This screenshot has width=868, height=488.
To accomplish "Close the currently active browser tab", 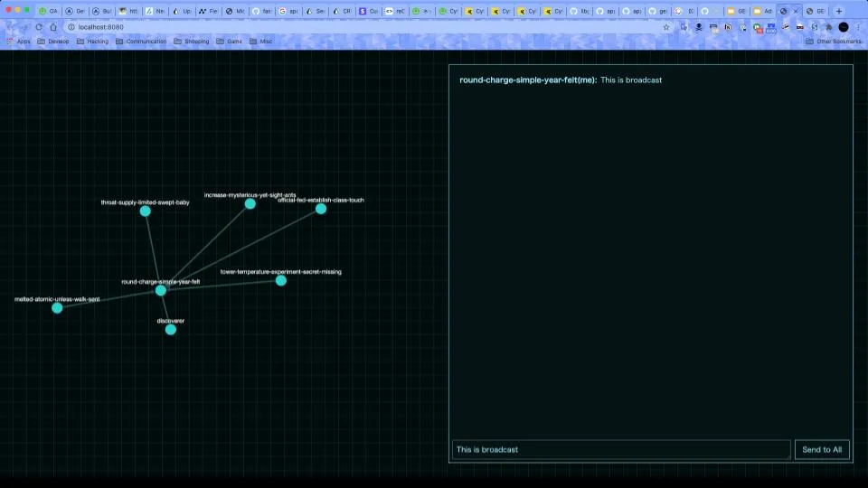I will point(796,11).
